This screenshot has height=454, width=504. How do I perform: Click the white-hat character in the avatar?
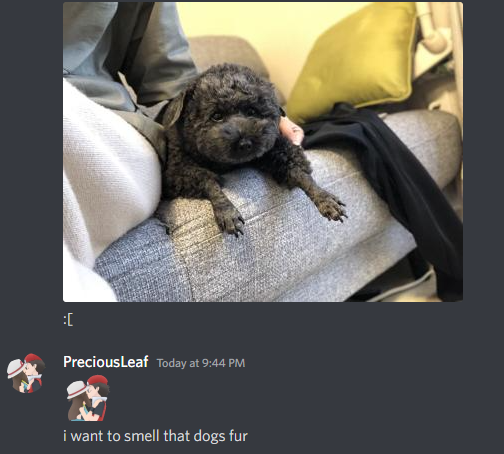17,375
